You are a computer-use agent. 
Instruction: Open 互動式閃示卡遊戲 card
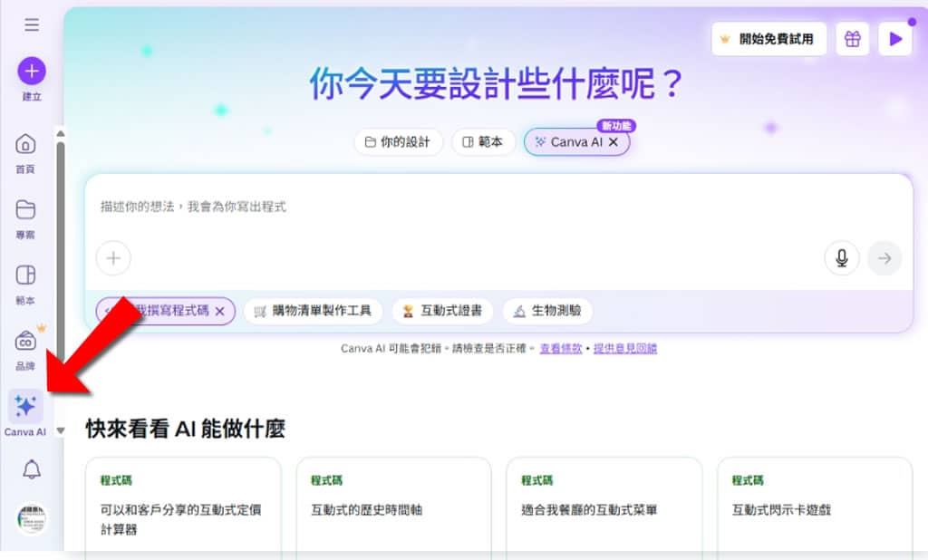815,507
